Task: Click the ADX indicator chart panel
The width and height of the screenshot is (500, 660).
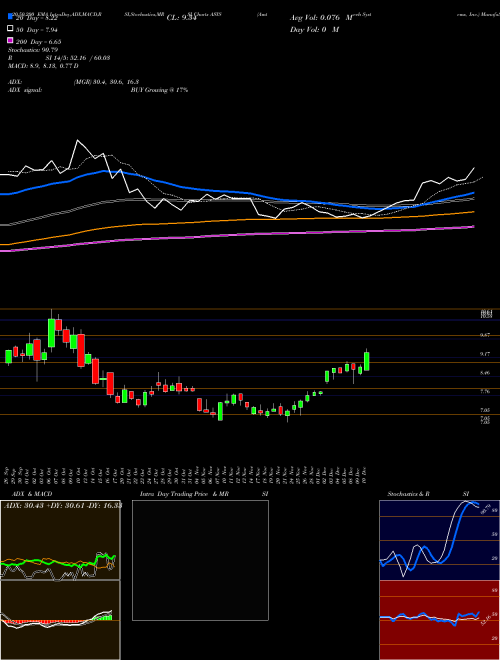Action: click(60, 540)
